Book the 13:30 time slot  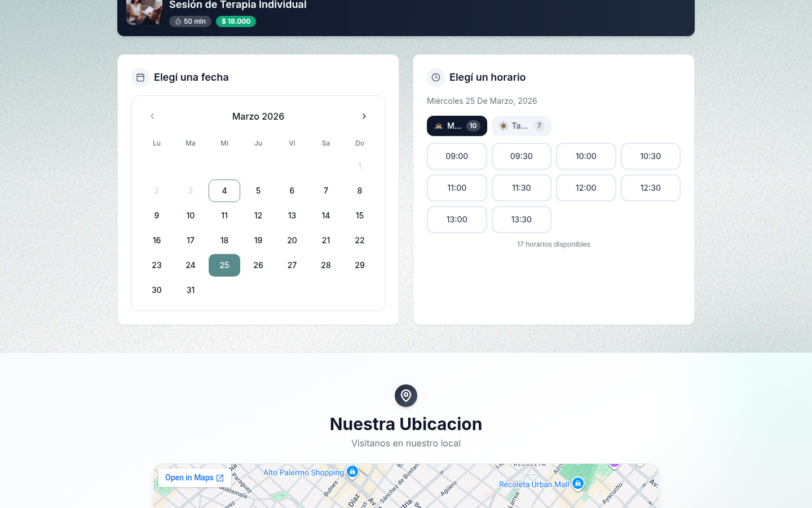[x=521, y=220]
